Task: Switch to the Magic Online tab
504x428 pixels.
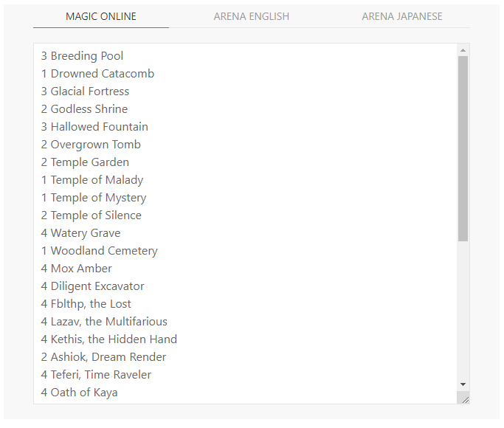Action: tap(101, 16)
